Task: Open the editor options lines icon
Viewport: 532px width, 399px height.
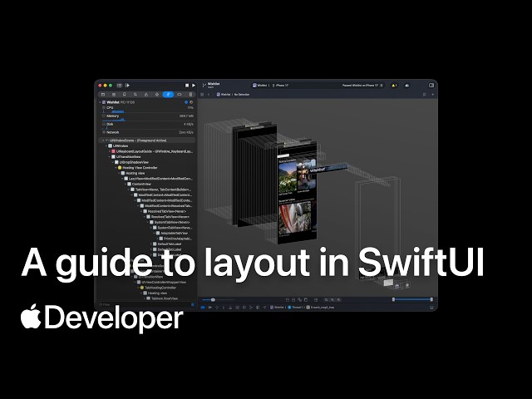Action: pyautogui.click(x=425, y=95)
